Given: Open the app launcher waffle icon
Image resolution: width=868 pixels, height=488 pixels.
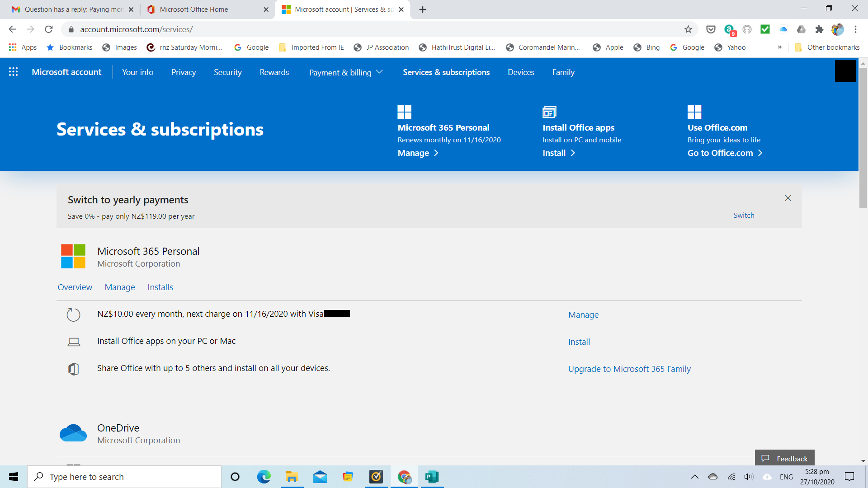Looking at the screenshot, I should 13,71.
